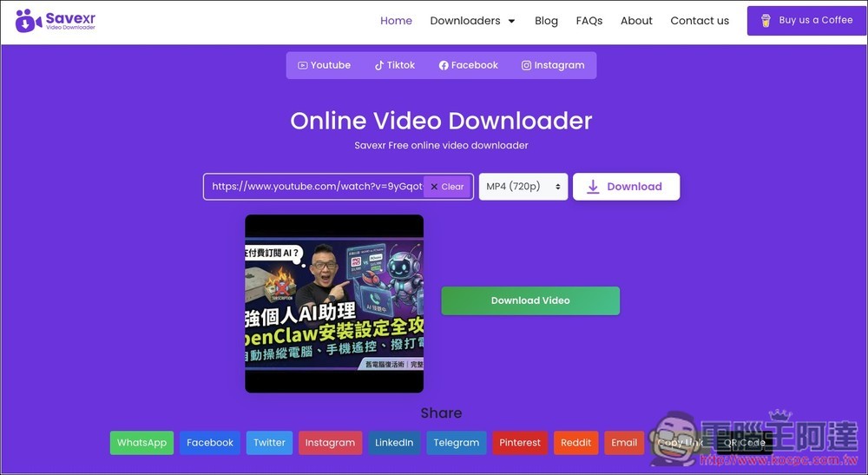Share on Pinterest

coord(520,443)
